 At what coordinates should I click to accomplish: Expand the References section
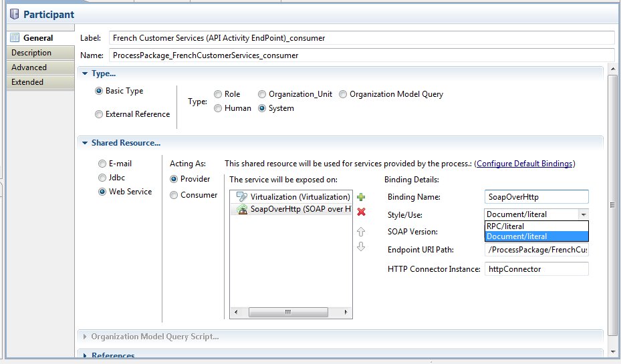click(x=85, y=355)
